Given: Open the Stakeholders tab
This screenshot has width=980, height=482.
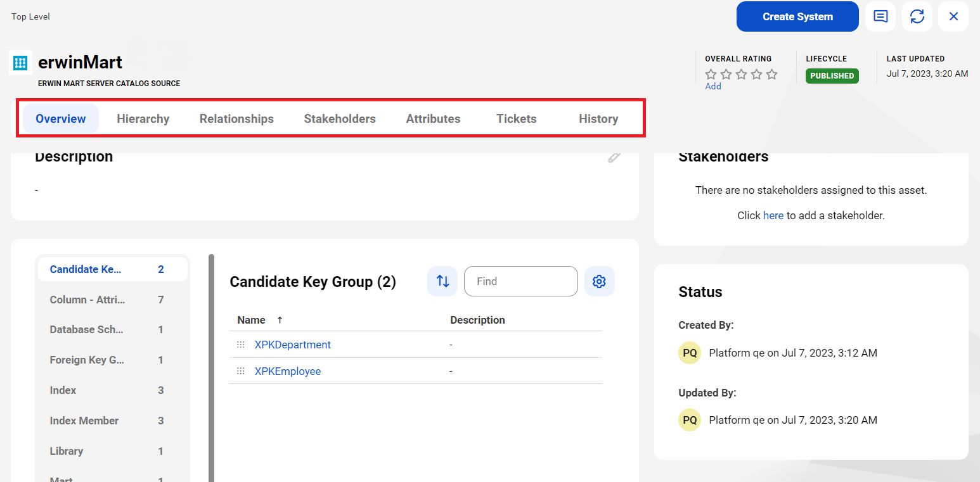Looking at the screenshot, I should [340, 118].
